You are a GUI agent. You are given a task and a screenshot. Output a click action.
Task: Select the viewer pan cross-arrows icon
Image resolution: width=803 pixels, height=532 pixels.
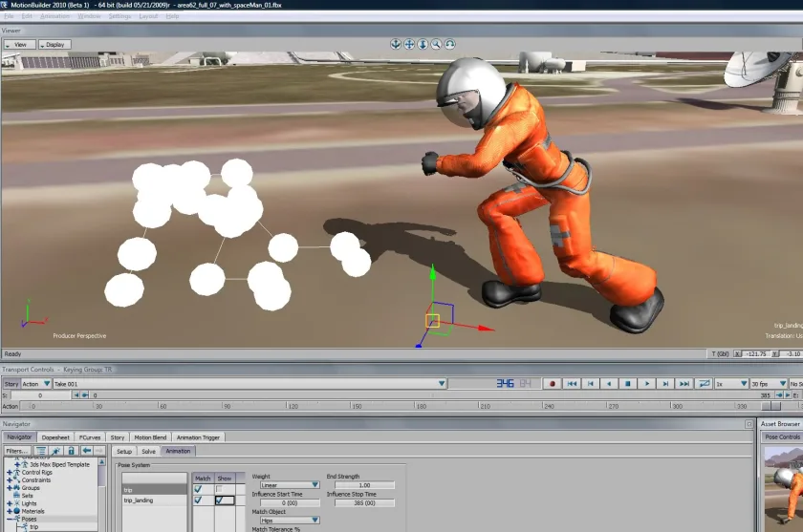[x=409, y=45]
